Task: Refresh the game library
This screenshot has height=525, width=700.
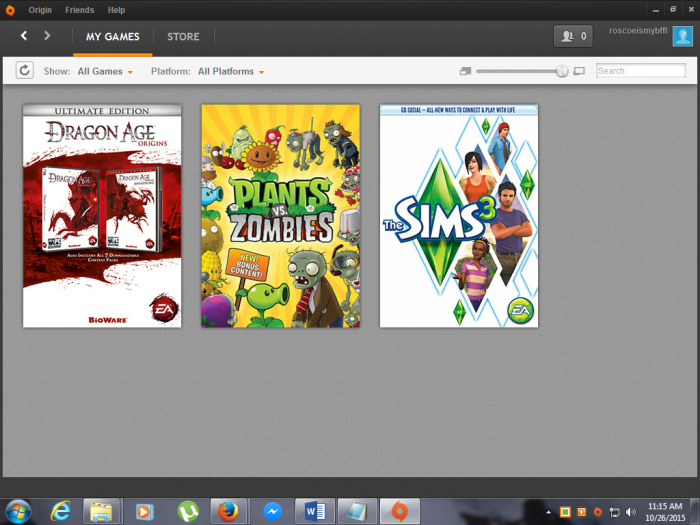Action: point(25,71)
